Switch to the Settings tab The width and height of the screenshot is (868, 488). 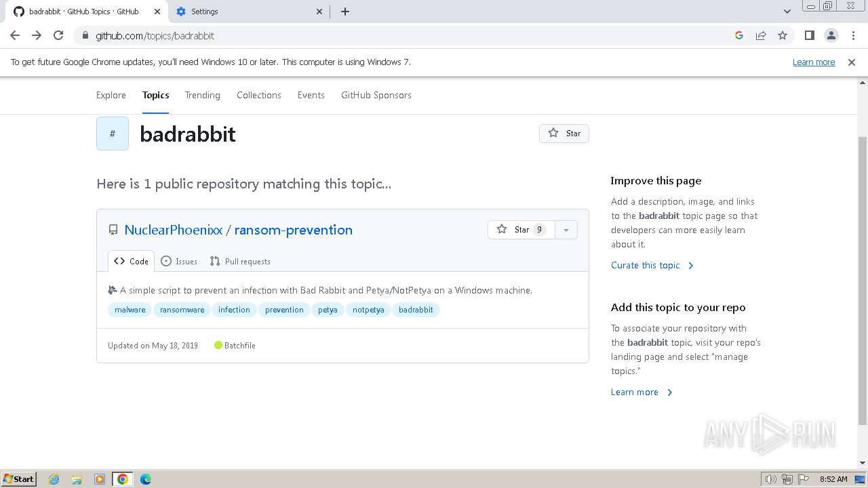[x=248, y=12]
